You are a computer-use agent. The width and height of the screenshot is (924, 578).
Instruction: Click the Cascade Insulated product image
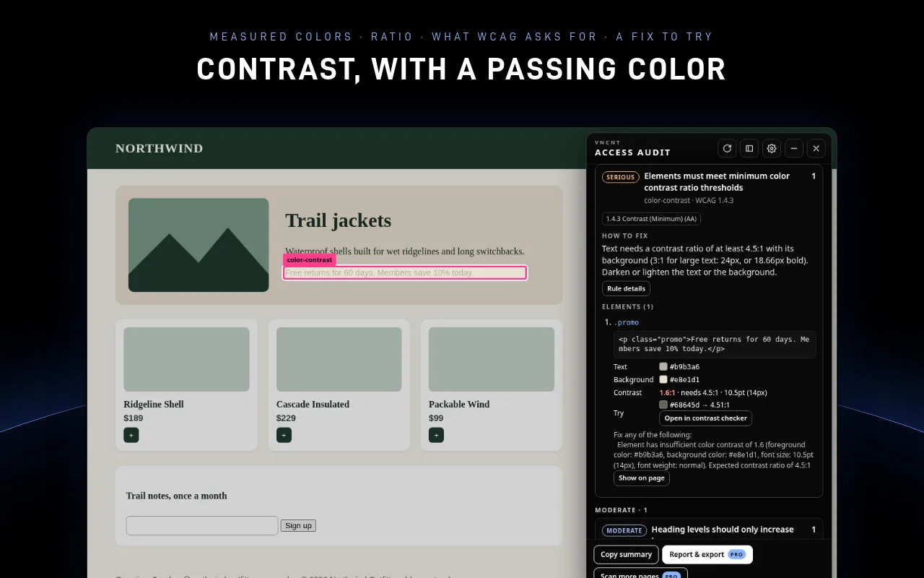coord(339,359)
